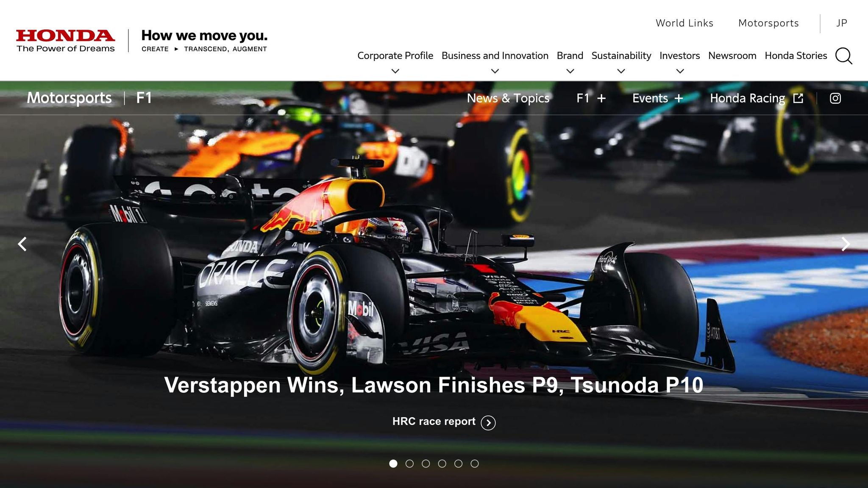
Task: Open the Newsroom menu item
Action: coord(732,55)
